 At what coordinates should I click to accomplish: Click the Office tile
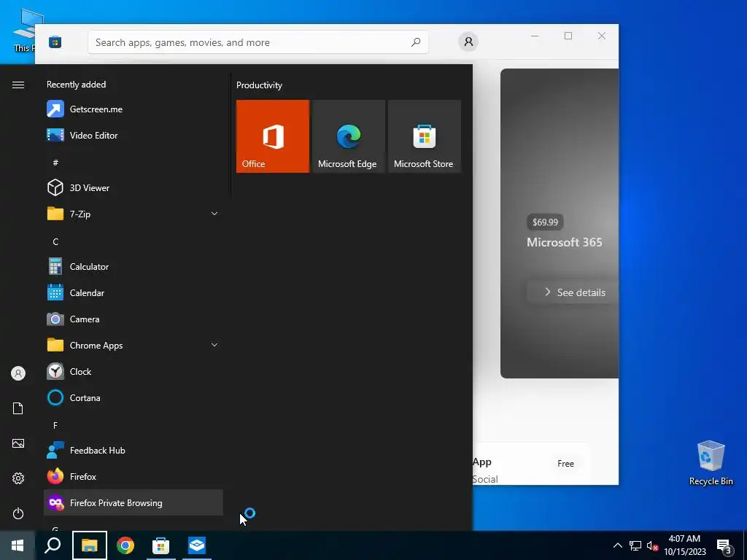pyautogui.click(x=273, y=136)
